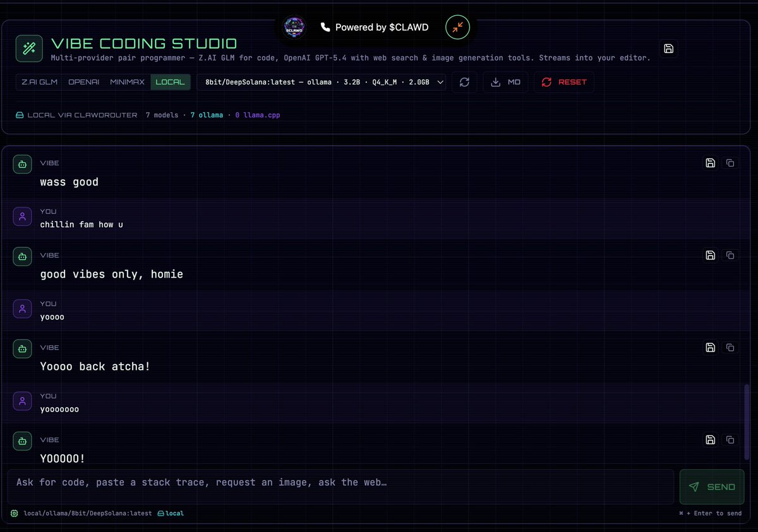Open the 8bit/DeepSolana model dropdown
The width and height of the screenshot is (758, 532).
coord(322,82)
